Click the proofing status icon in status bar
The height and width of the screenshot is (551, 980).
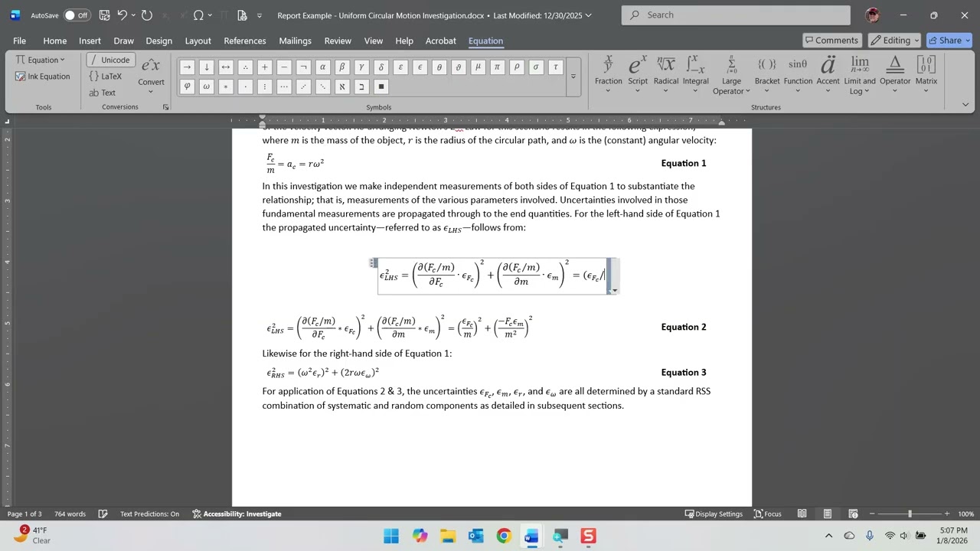click(x=103, y=514)
